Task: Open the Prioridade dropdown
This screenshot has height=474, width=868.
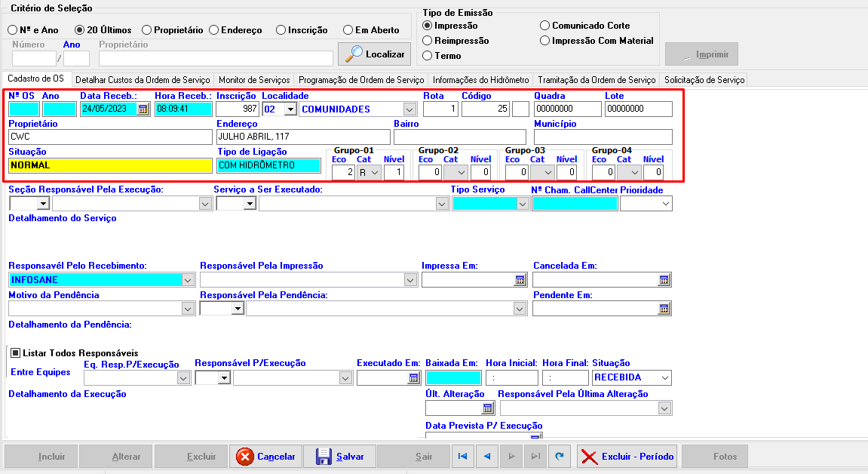Action: pos(665,204)
